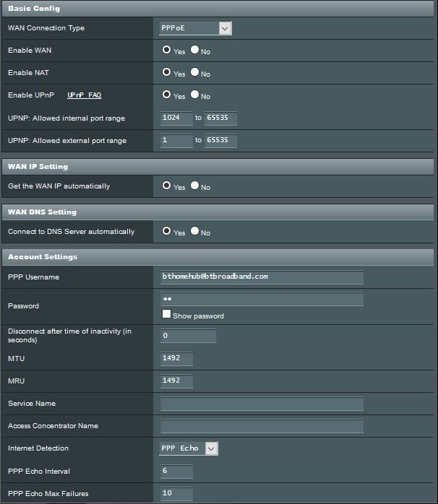Click the PPP Echo Max Failures field

coord(176,494)
